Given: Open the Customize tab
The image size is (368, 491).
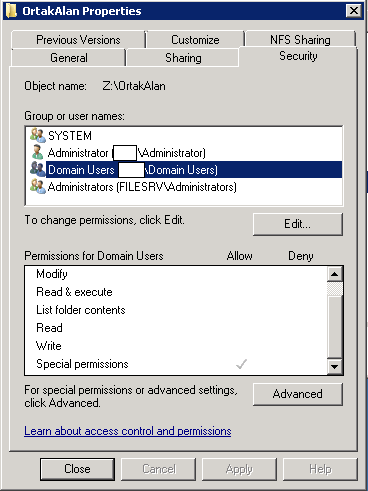Looking at the screenshot, I should pos(195,40).
